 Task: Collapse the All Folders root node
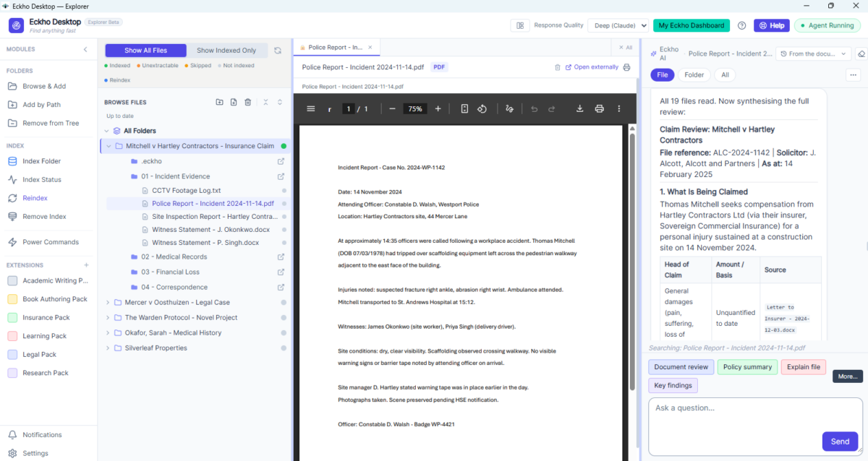(106, 131)
